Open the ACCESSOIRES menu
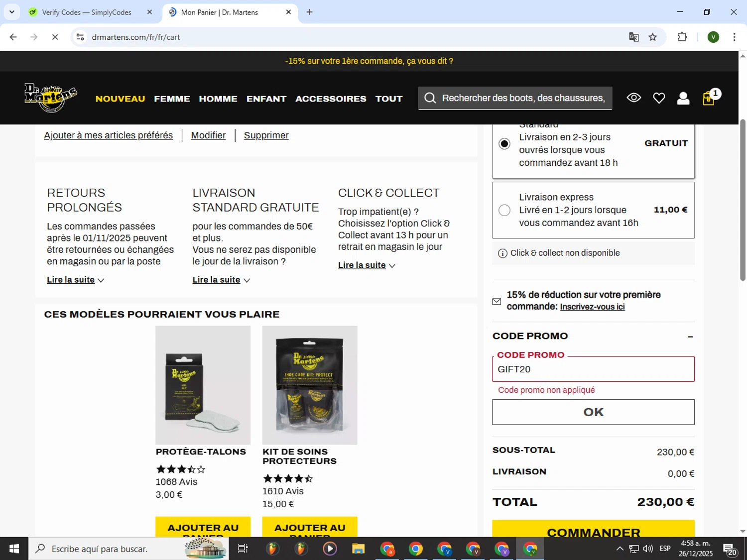 pyautogui.click(x=331, y=99)
